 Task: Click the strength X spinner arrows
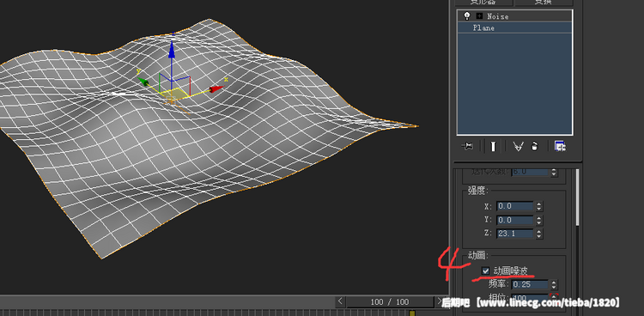coord(539,206)
